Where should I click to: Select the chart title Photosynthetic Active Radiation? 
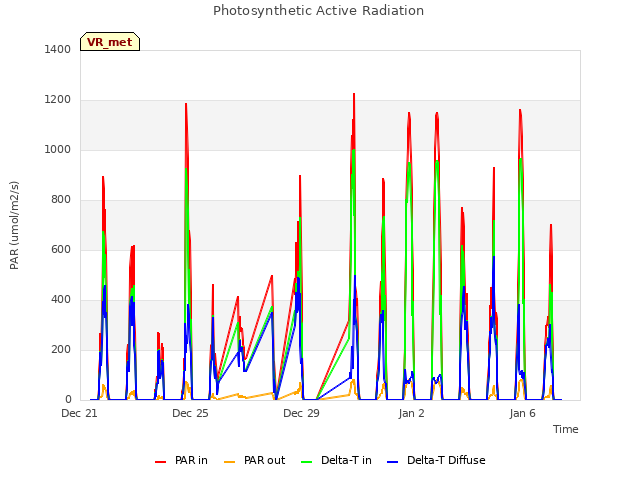[x=318, y=11]
